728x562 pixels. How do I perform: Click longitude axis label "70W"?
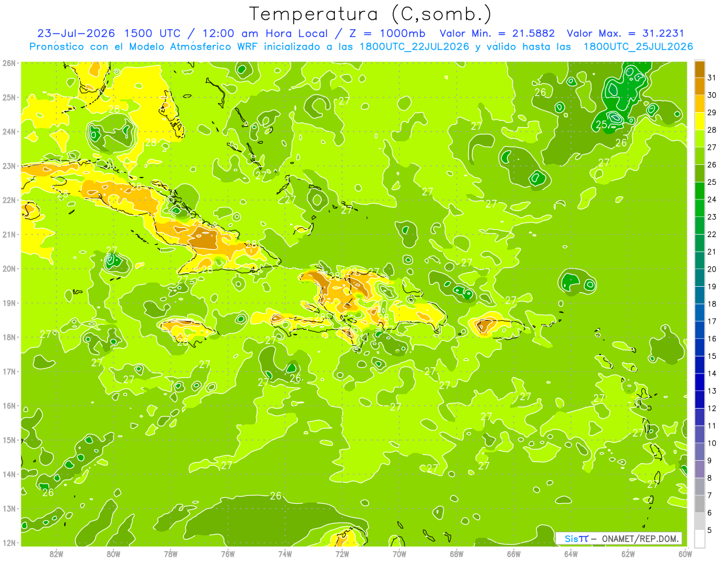tap(399, 554)
